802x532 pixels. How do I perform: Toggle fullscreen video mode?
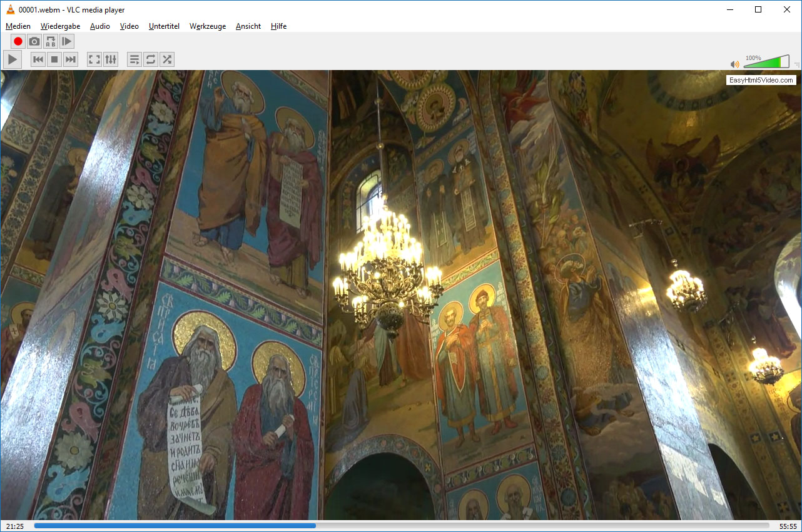(x=94, y=59)
